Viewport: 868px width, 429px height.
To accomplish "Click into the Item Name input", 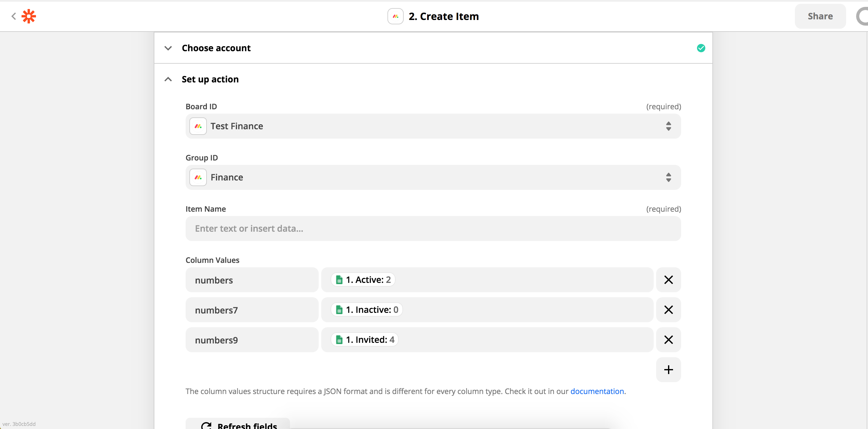I will [x=433, y=229].
